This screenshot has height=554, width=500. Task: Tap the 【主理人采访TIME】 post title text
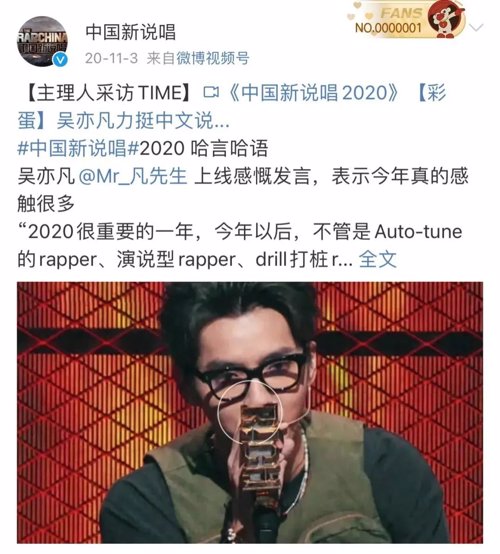(x=111, y=93)
